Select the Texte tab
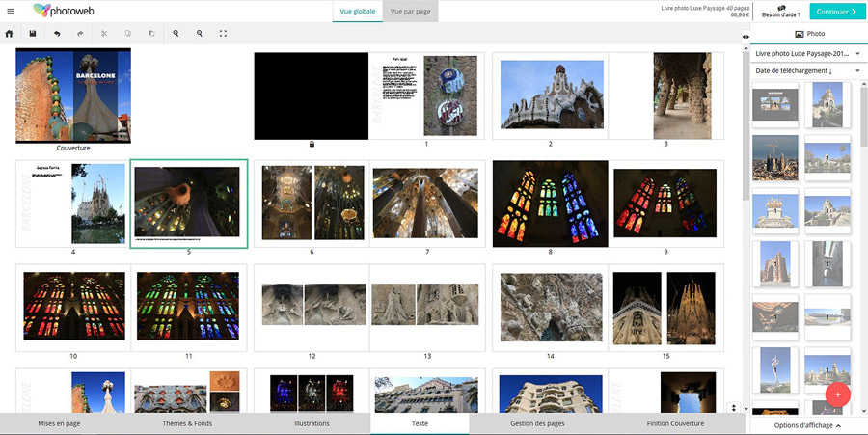 coord(420,423)
